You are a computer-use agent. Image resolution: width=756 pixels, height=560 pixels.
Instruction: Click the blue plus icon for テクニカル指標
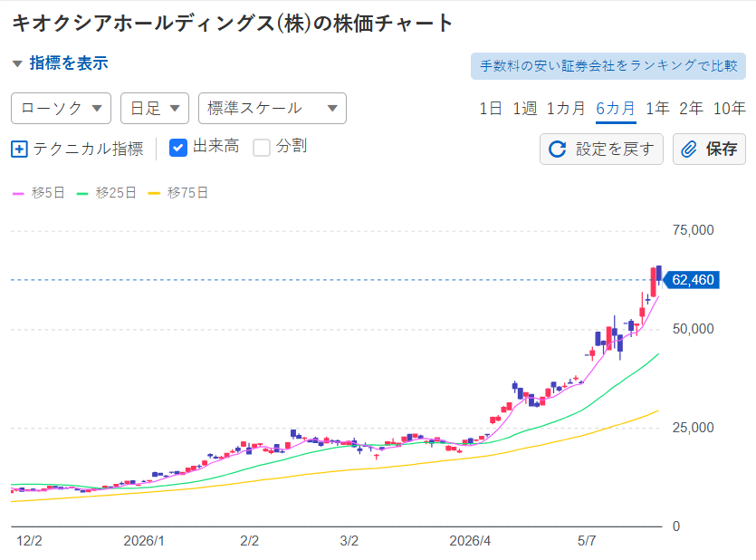[19, 149]
